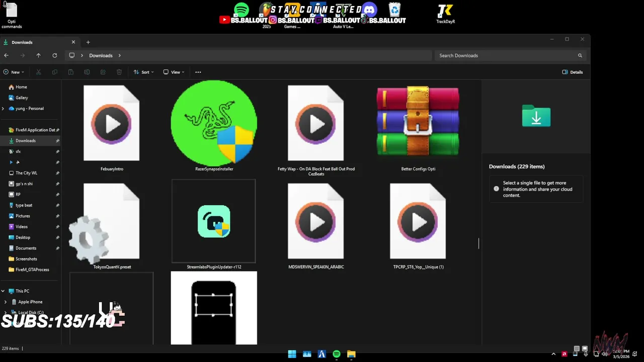
Task: Open the Spotify desktop shortcut
Action: tap(242, 10)
